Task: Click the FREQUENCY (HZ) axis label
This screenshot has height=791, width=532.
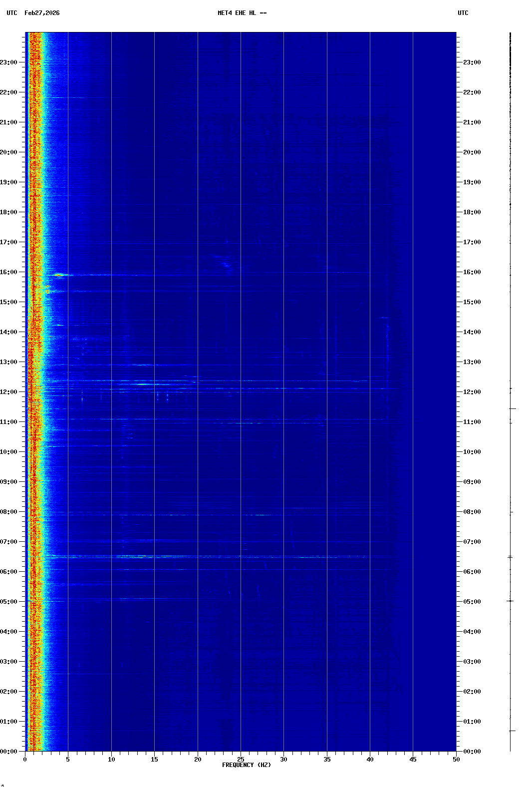Action: coord(247,765)
